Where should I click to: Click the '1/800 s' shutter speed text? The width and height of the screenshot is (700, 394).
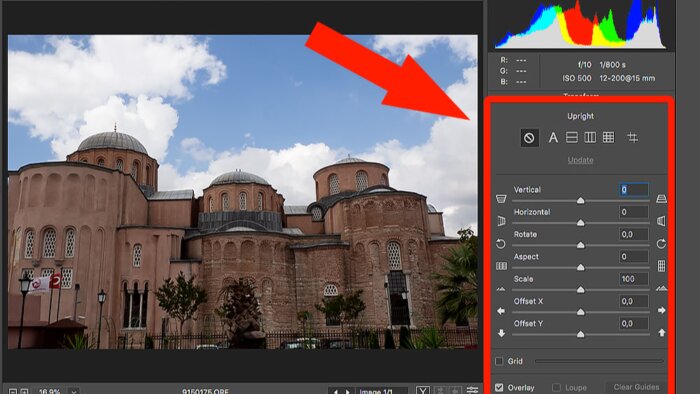pos(612,65)
